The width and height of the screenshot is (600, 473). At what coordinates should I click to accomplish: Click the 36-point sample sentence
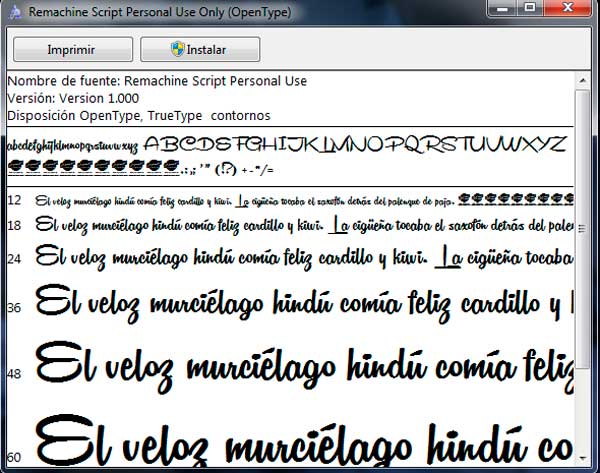(305, 305)
